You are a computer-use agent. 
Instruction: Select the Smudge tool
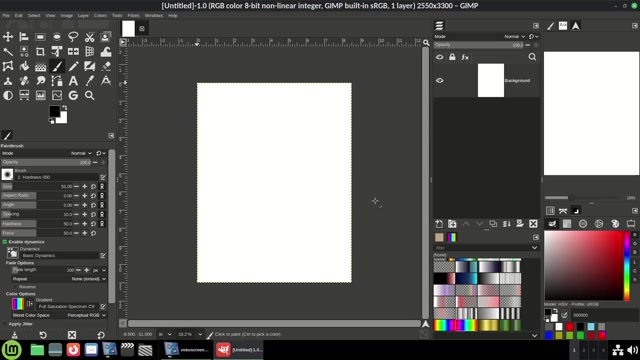click(x=40, y=81)
